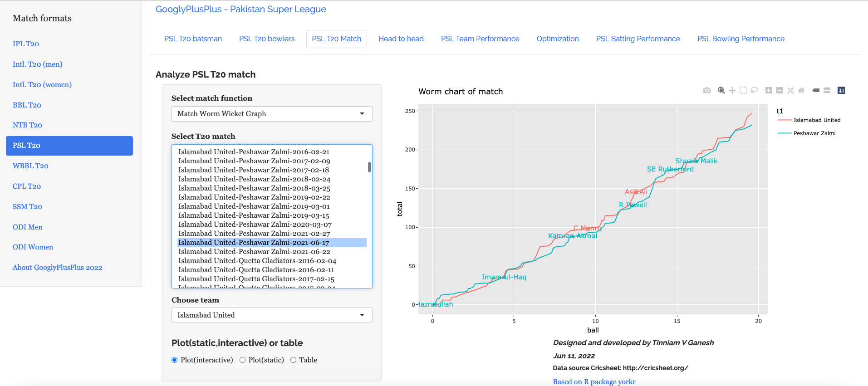Open the Head to head tab
Screen dimensions: 868x386
click(401, 39)
